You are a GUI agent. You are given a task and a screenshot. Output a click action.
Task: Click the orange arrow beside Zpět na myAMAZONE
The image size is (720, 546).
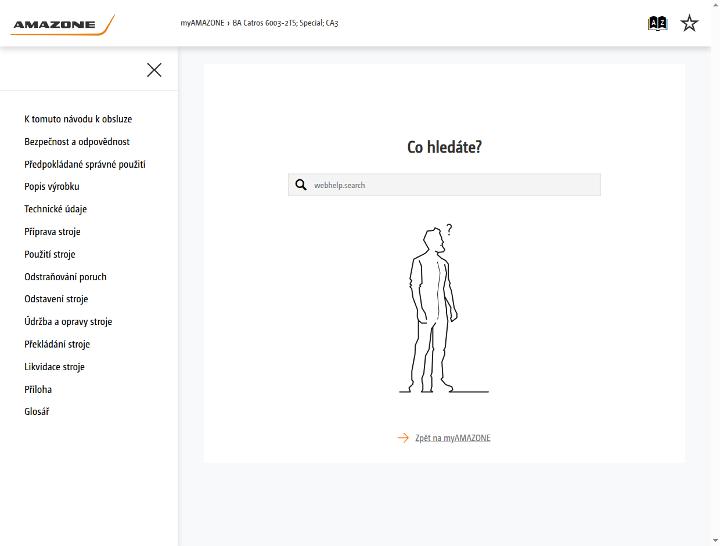click(403, 438)
